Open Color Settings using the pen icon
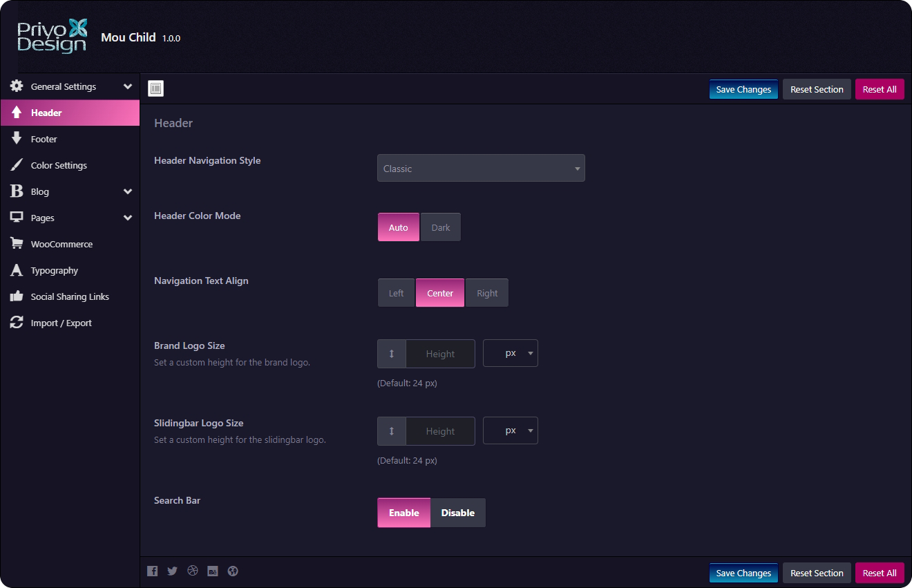The width and height of the screenshot is (912, 588). [x=16, y=165]
